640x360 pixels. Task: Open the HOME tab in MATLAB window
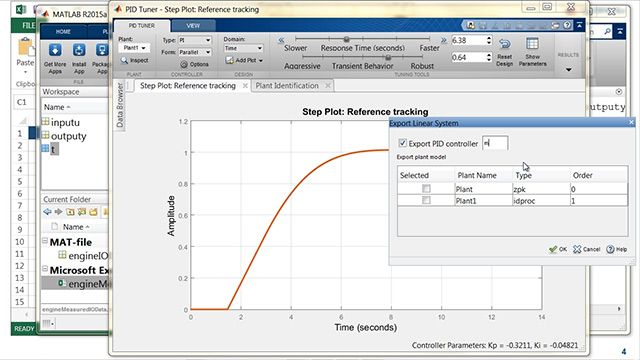click(63, 31)
